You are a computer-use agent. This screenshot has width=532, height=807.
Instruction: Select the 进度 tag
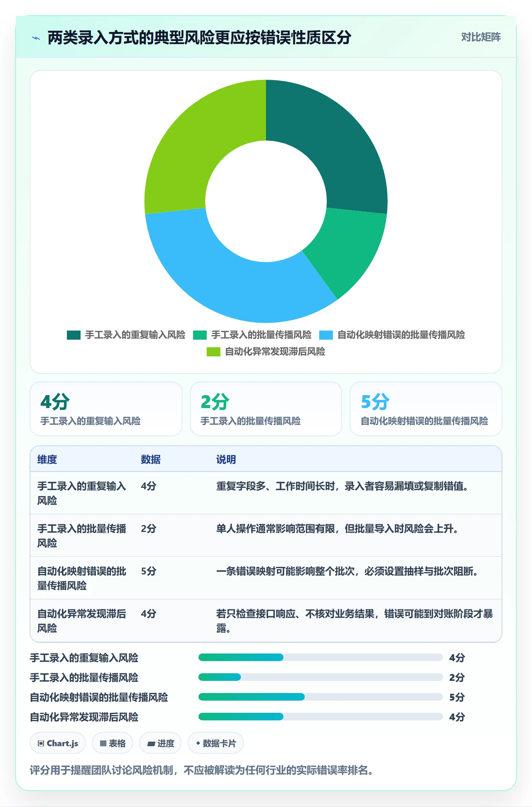[160, 743]
